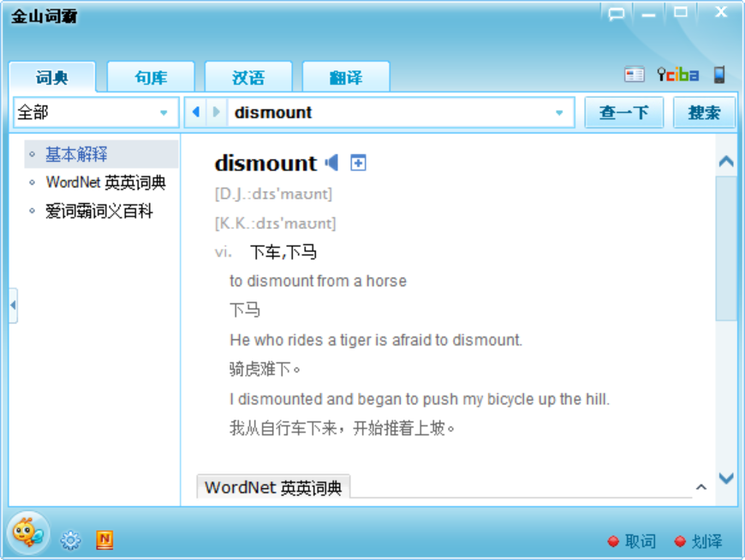Add dismount to the wordbook with the plus icon
This screenshot has width=745, height=560.
point(358,163)
